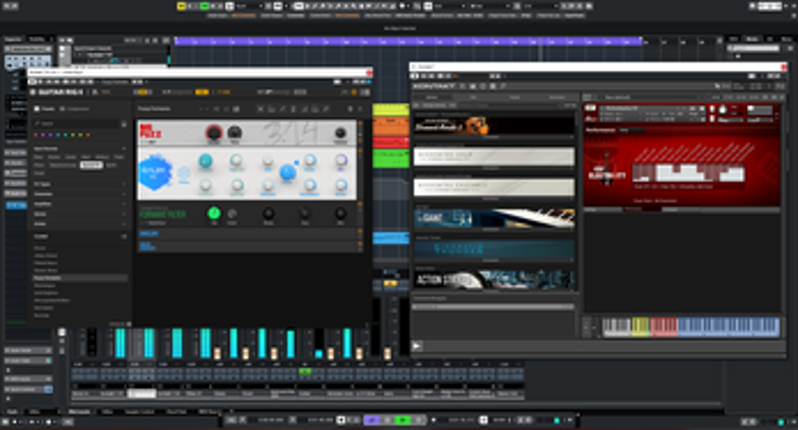This screenshot has height=430, width=798.
Task: Select the white highlighted channel name in mixer
Action: point(141,393)
